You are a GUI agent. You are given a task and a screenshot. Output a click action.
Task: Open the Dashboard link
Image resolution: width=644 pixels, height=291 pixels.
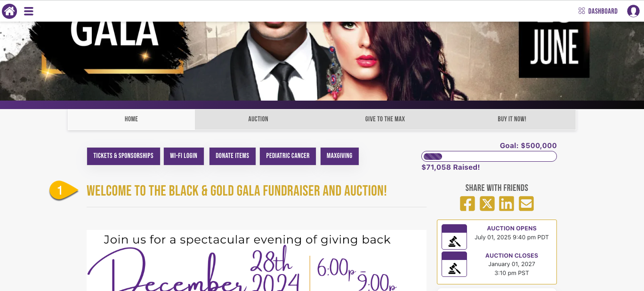tap(598, 11)
